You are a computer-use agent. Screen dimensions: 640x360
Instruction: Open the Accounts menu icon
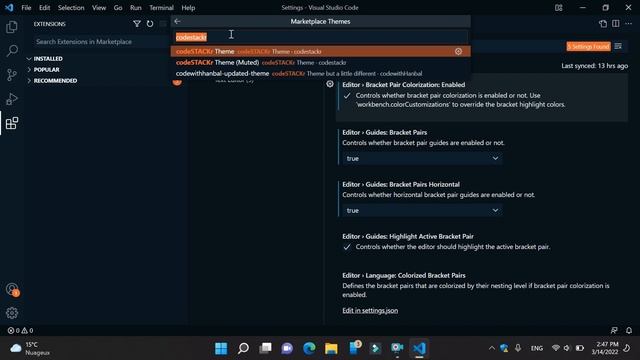12,289
